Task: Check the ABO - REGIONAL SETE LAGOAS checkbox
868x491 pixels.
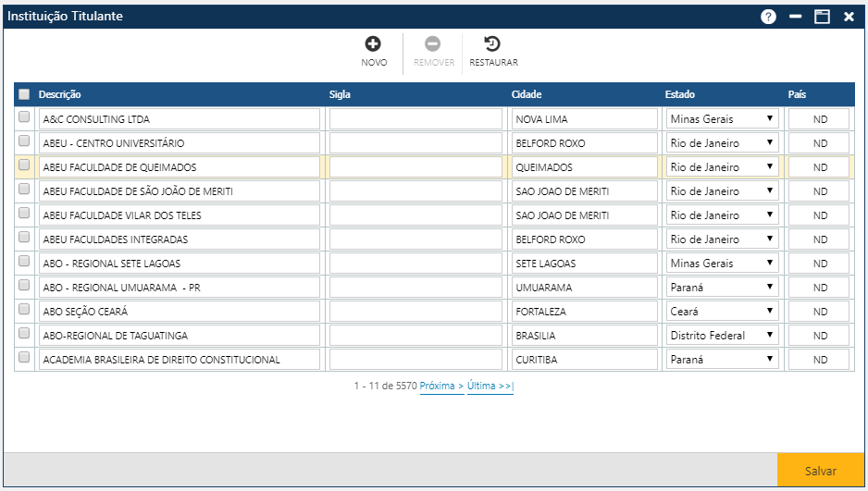Action: pyautogui.click(x=24, y=261)
